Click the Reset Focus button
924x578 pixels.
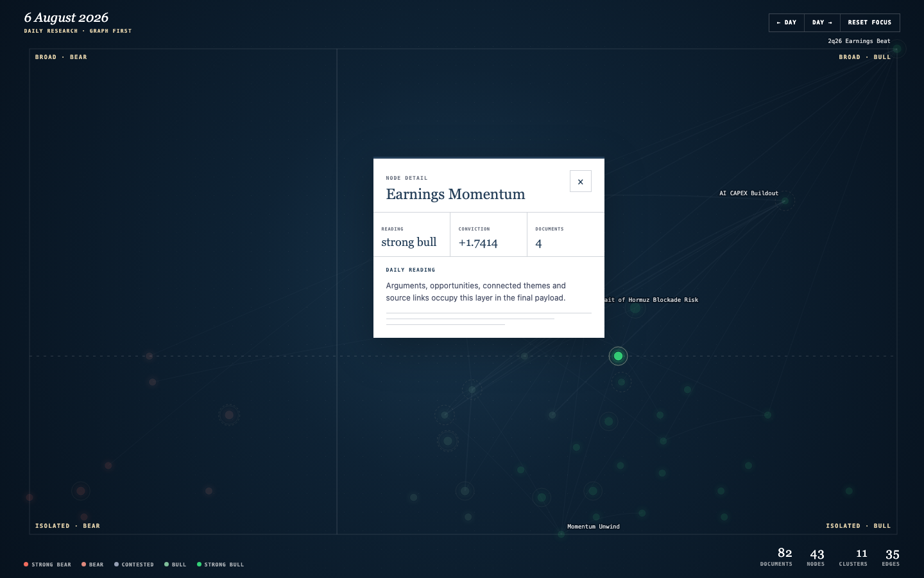[869, 22]
